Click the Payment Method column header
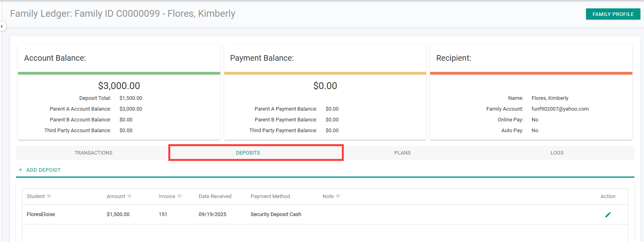Viewport: 644px width, 242px height. [x=270, y=196]
